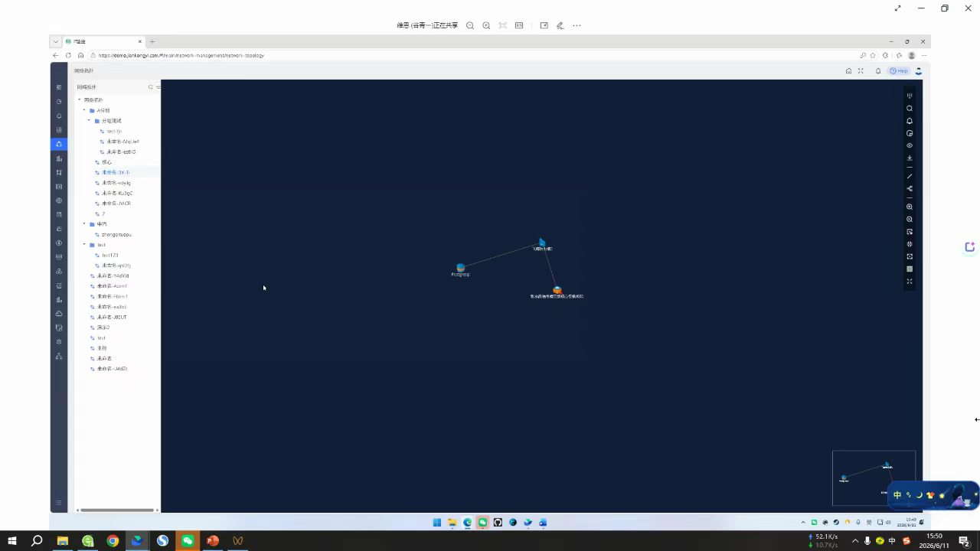Select the 未命名-J8EUT topology item
Screen dimensions: 980x551
point(112,318)
